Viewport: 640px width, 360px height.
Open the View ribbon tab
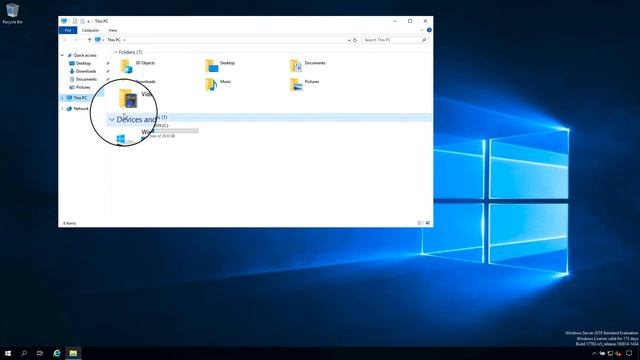click(x=113, y=30)
